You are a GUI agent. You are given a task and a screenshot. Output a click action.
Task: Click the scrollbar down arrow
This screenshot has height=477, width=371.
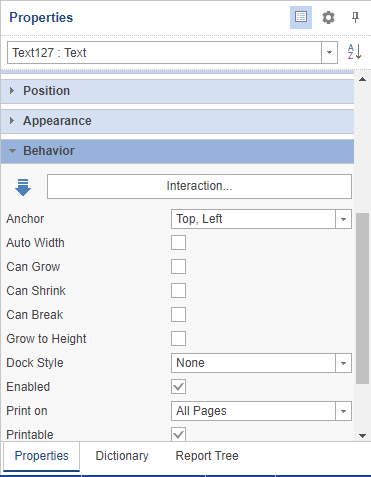pos(362,436)
